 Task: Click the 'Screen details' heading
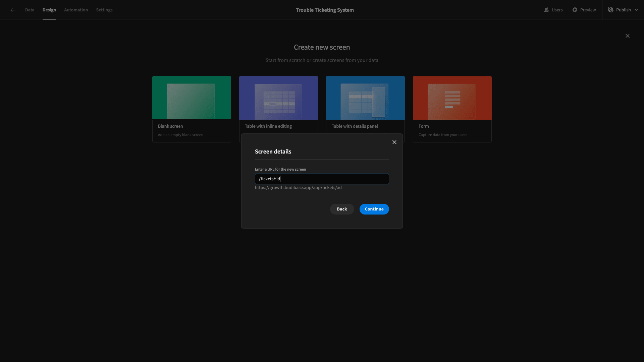(x=273, y=152)
